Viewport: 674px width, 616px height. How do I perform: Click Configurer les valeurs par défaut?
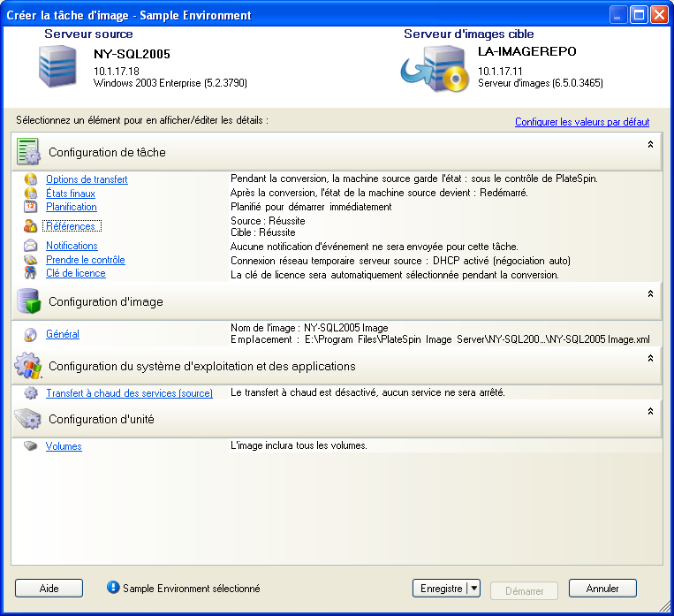[582, 122]
